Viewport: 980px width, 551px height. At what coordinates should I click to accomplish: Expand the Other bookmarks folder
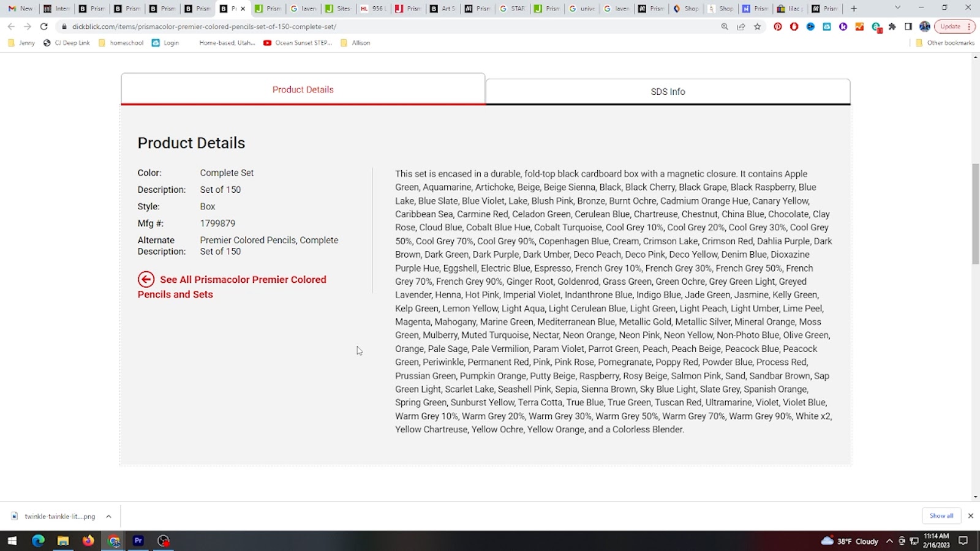pyautogui.click(x=944, y=43)
